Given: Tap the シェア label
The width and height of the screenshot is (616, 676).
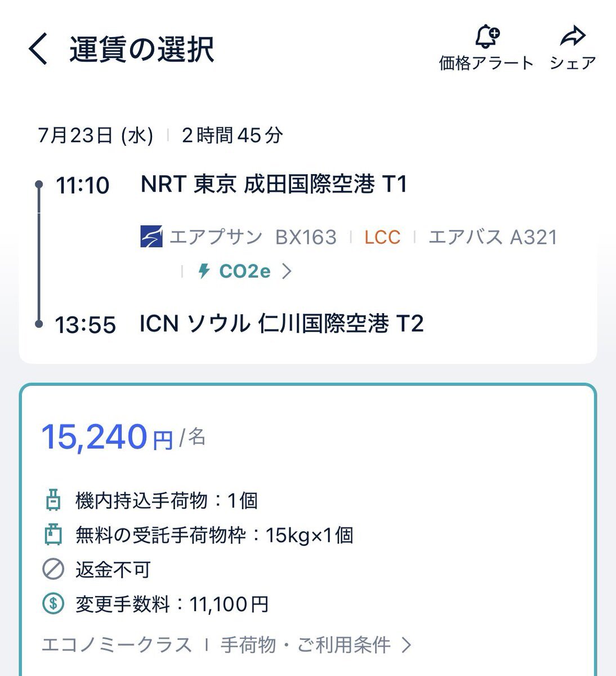Looking at the screenshot, I should click(573, 63).
